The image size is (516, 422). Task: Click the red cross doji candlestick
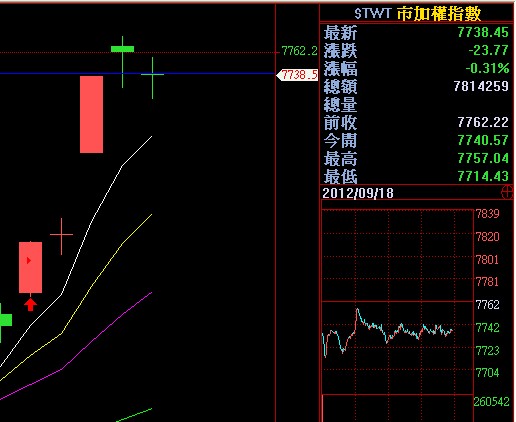[x=61, y=235]
